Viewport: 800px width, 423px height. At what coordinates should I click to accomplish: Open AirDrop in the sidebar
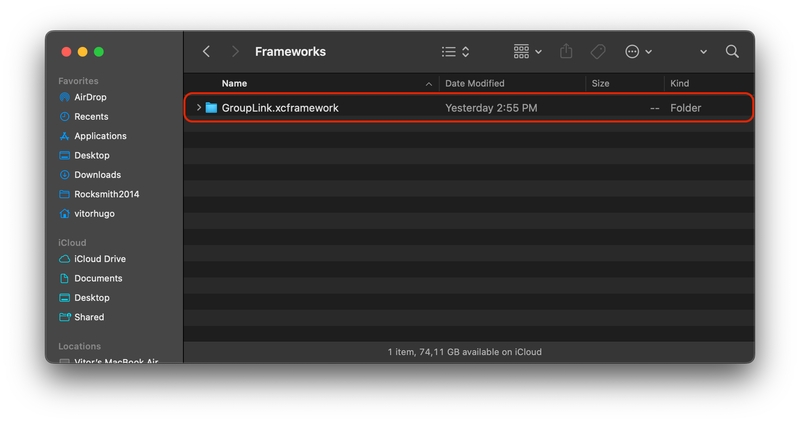point(90,97)
